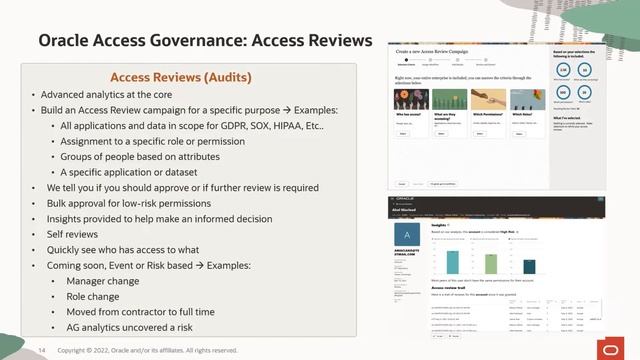Open the green 'What are they accessing?' card image
Screen dimensions: 640x360
449,99
